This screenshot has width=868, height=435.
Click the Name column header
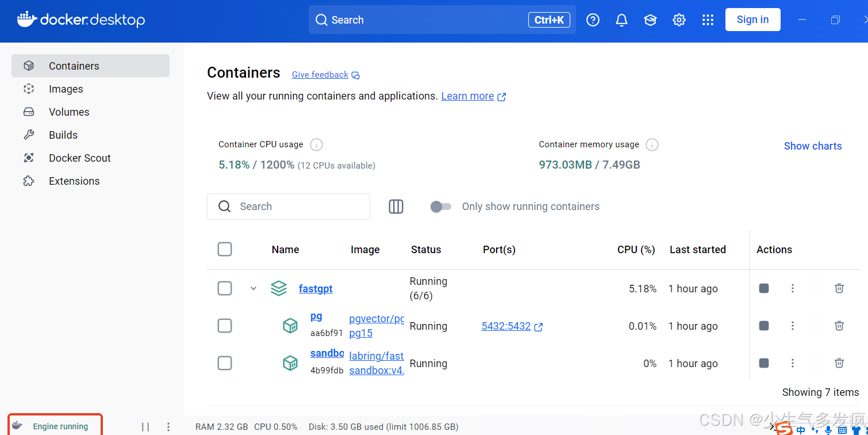[286, 250]
